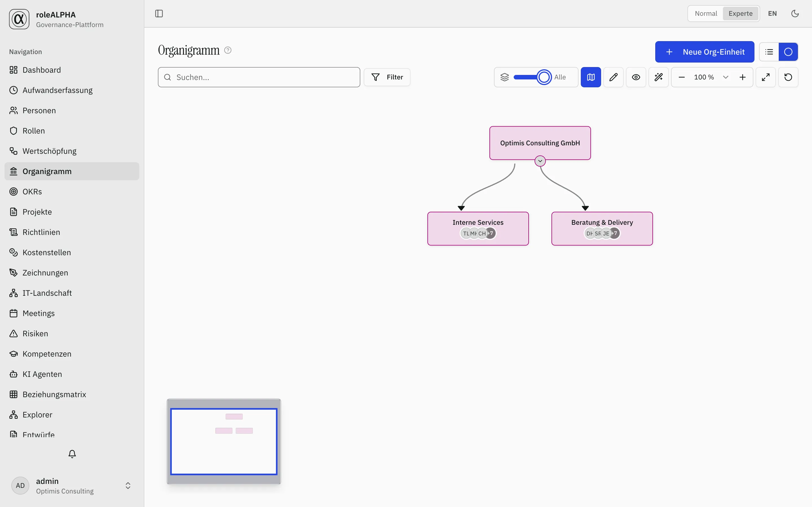Switch to list view layout
This screenshot has width=812, height=507.
(x=769, y=52)
